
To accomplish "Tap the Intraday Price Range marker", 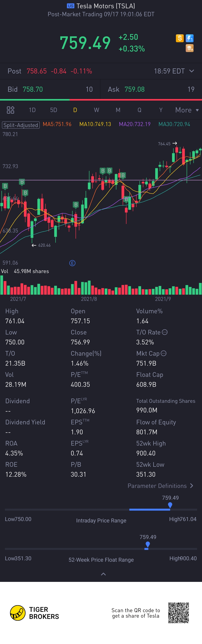I will 170,505.
